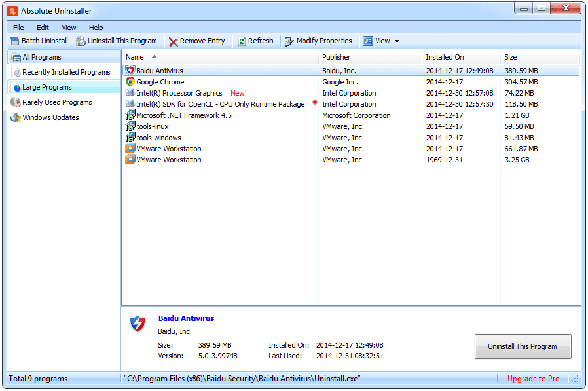Viewport: 588px width, 391px height.
Task: Click the Large Programs pie-chart icon
Action: pyautogui.click(x=16, y=87)
